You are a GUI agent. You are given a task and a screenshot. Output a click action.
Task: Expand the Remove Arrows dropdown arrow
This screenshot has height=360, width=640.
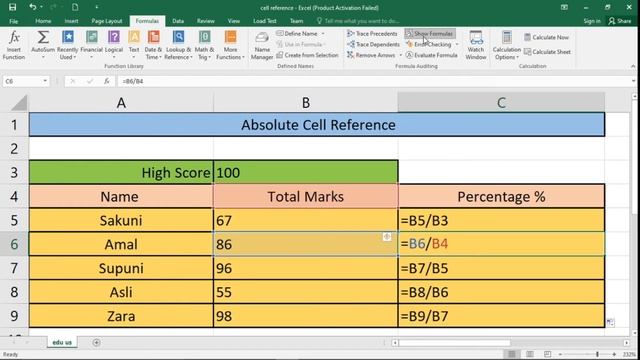point(400,55)
